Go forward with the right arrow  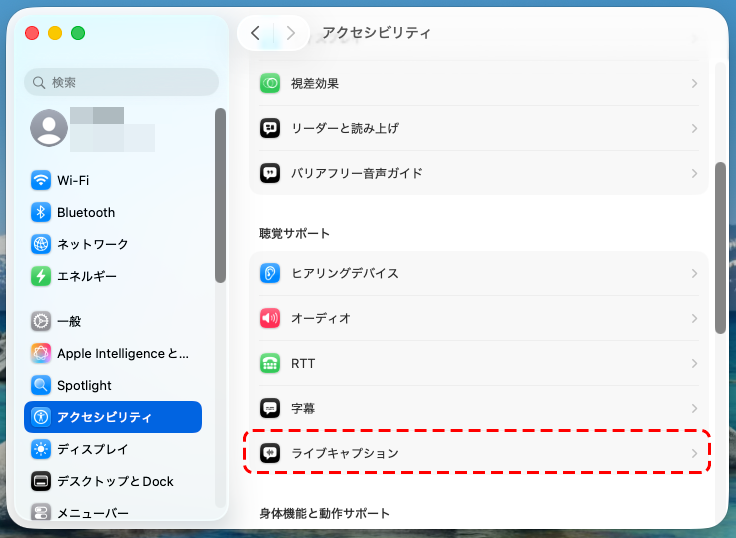click(291, 33)
